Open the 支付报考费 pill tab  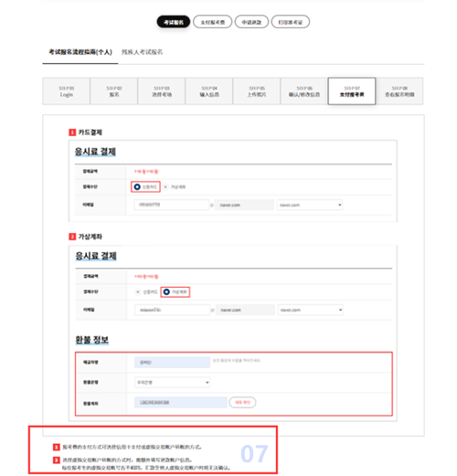point(213,22)
